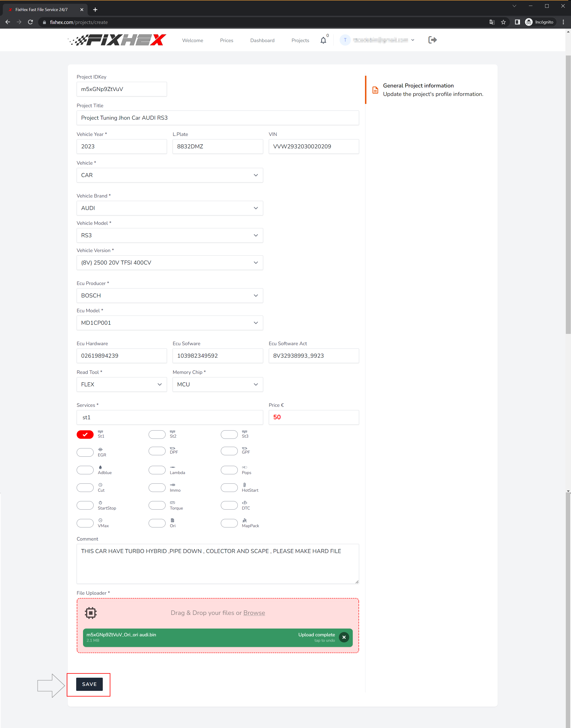Enable the MapPack toggle
571x728 pixels.
[229, 523]
